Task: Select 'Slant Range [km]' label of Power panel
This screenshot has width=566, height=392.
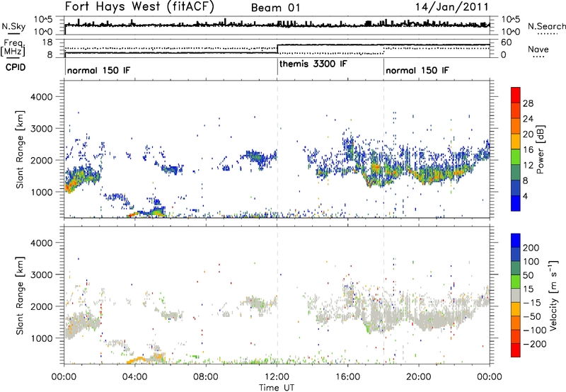Action: point(20,149)
